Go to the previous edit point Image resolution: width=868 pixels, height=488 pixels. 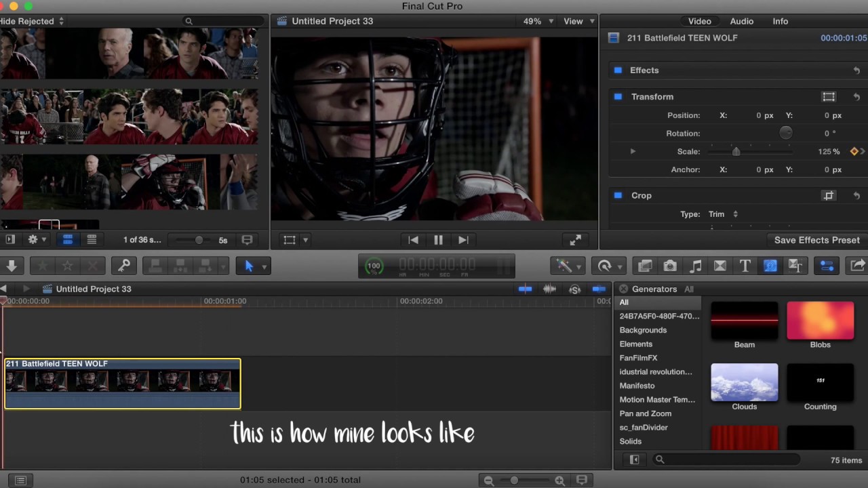pos(413,240)
